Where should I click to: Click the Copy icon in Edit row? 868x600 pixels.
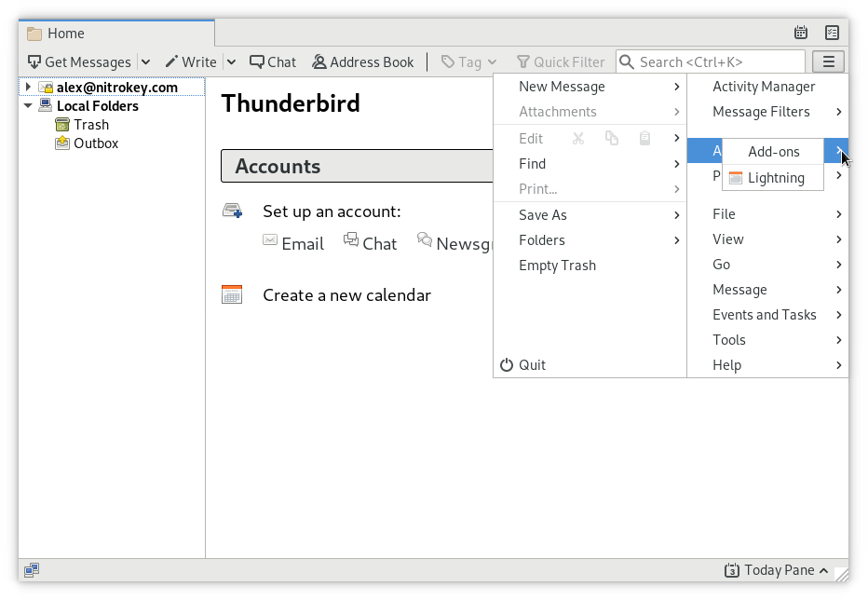612,138
